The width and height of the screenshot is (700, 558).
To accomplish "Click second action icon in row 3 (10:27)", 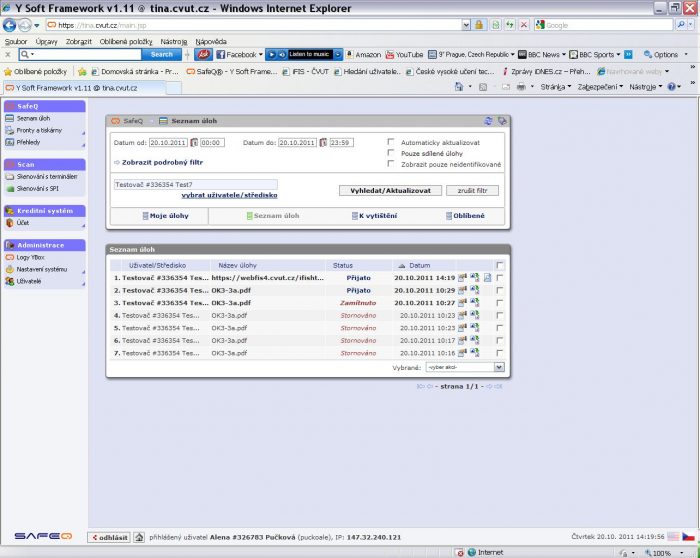I will tap(474, 303).
